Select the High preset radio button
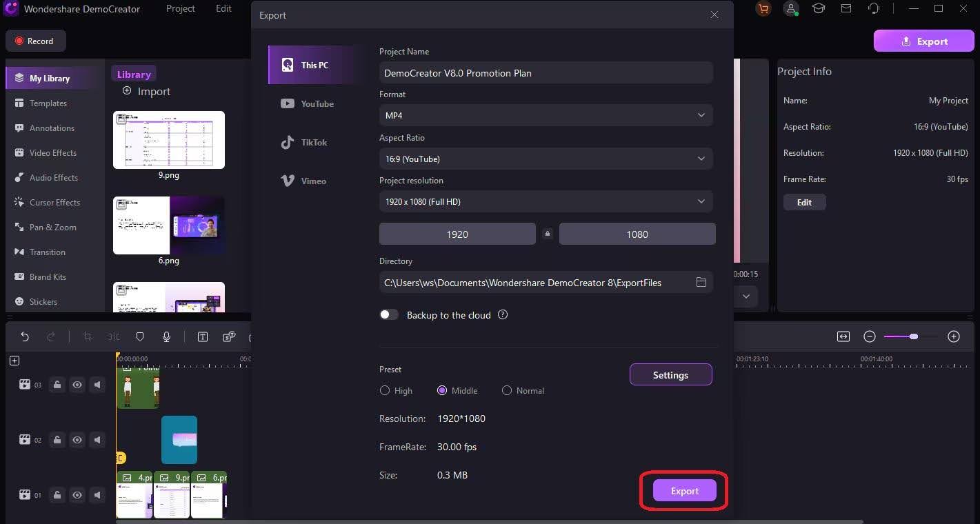This screenshot has height=524, width=980. pyautogui.click(x=385, y=390)
